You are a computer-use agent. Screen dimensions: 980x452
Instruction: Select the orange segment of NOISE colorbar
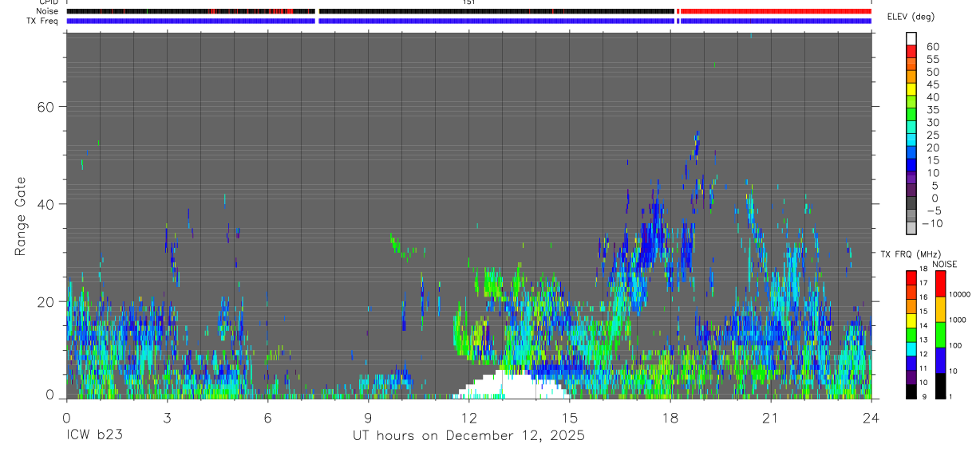click(940, 309)
